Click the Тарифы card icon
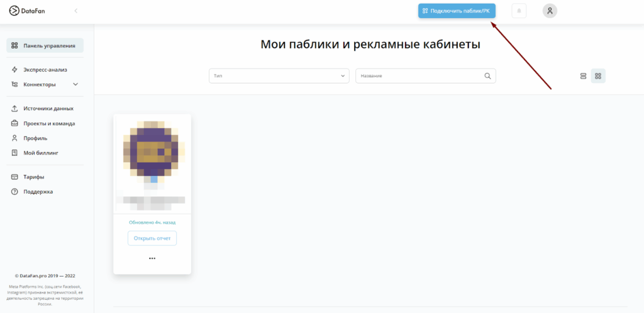Screen dimensions: 644x313 [x=15, y=177]
